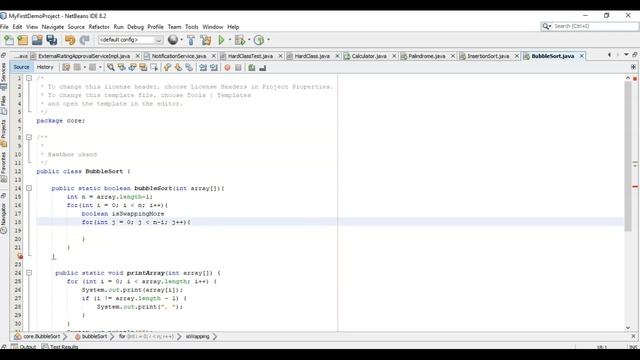Open the default config combo box
This screenshot has width=640, height=360.
click(x=130, y=40)
